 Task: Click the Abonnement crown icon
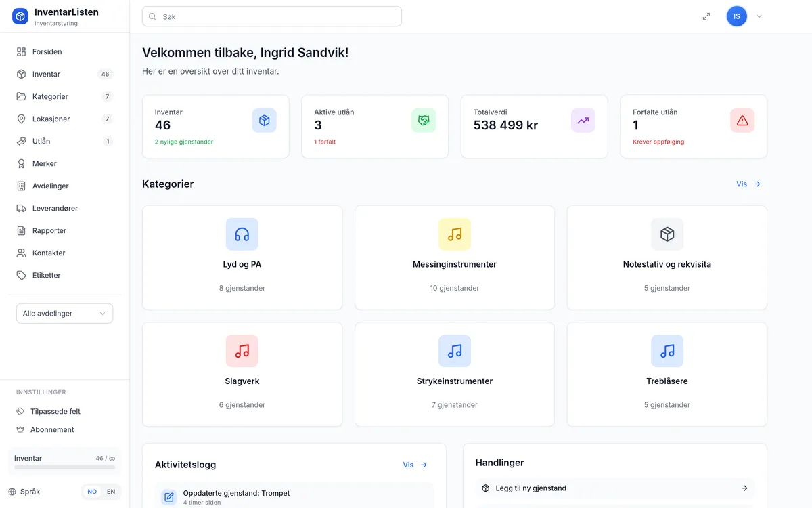point(20,429)
